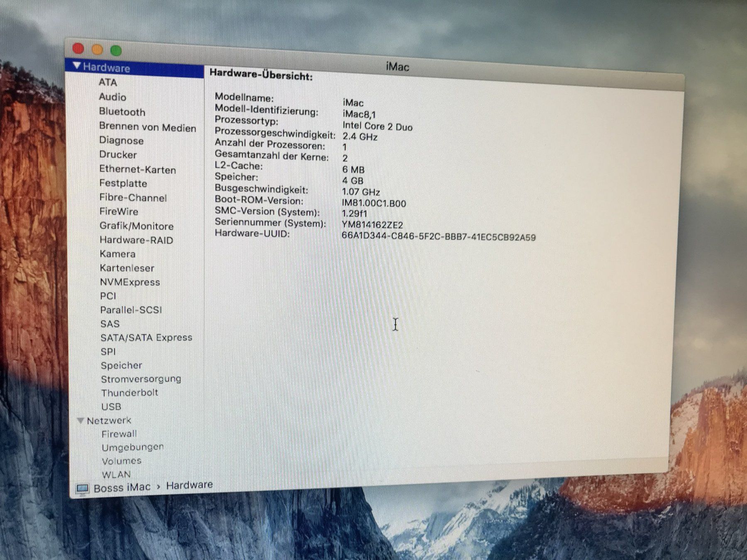Click the Hardware-Übersicht heading
The height and width of the screenshot is (560, 747).
261,75
